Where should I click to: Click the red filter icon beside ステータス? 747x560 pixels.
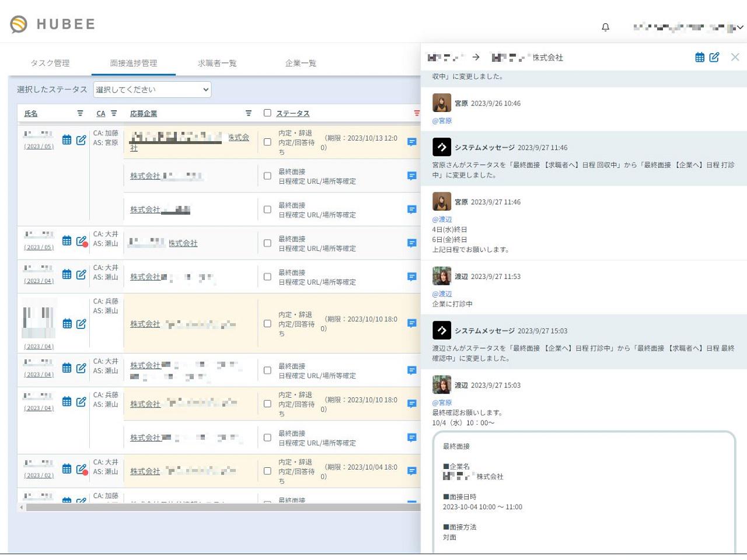[x=416, y=113]
